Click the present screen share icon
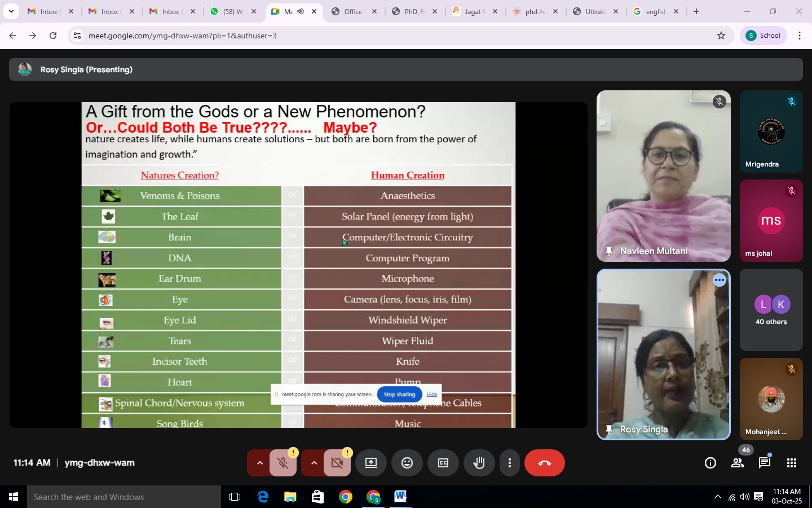The image size is (812, 508). point(371,463)
